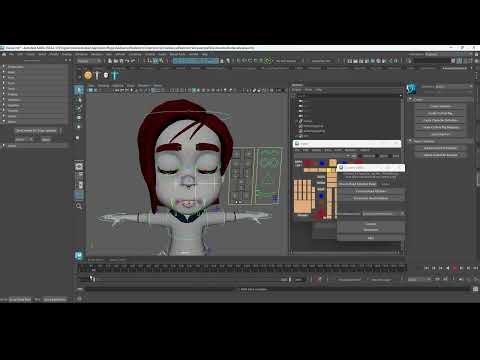Image resolution: width=480 pixels, height=360 pixels.
Task: Open the viewport View menu
Action: click(91, 85)
